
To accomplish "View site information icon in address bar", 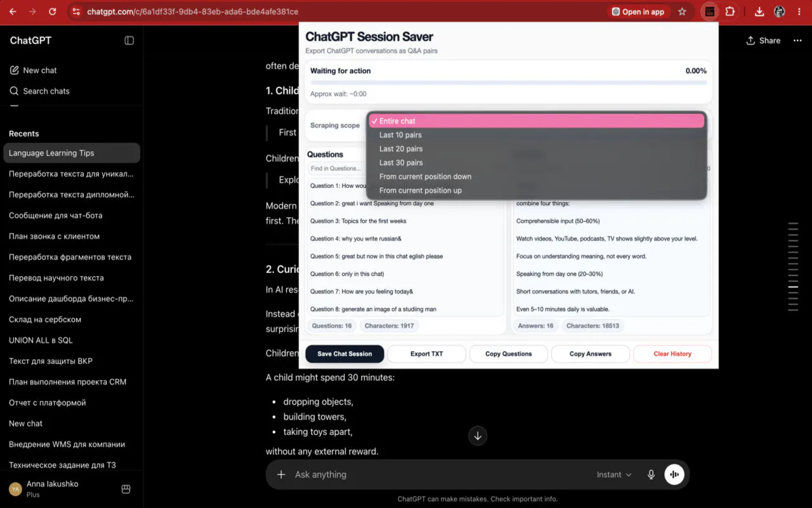I will tap(76, 11).
